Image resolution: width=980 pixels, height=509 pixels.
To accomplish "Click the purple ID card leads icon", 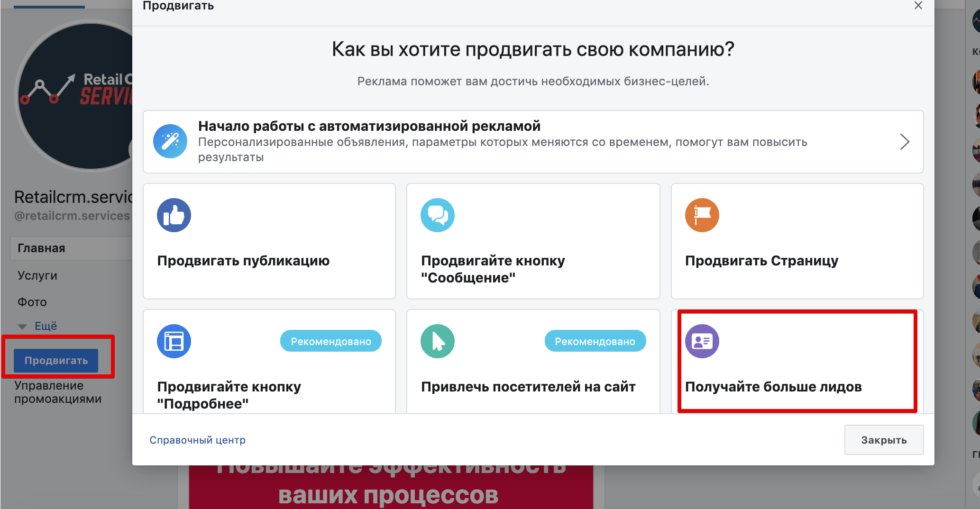I will coord(702,341).
